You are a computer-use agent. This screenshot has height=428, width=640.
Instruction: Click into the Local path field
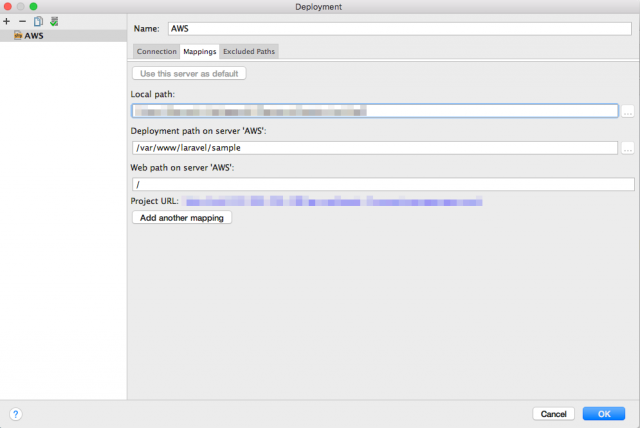(x=375, y=111)
